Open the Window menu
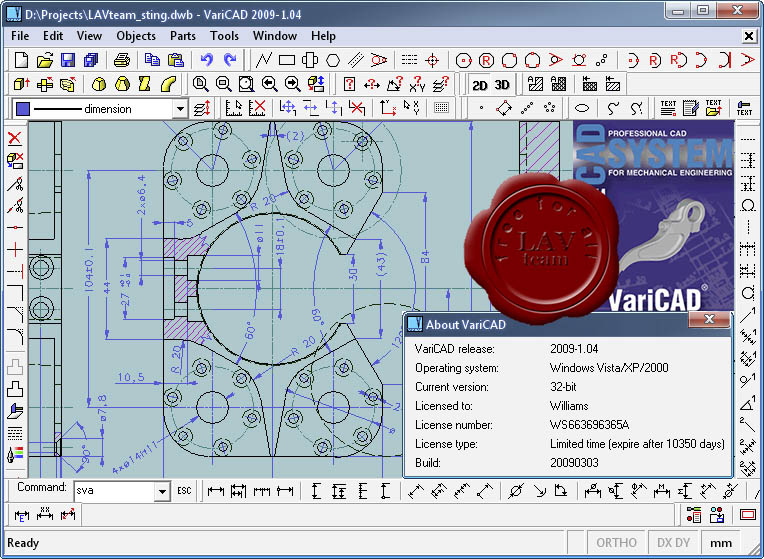Viewport: 764px width, 559px height. click(x=275, y=36)
